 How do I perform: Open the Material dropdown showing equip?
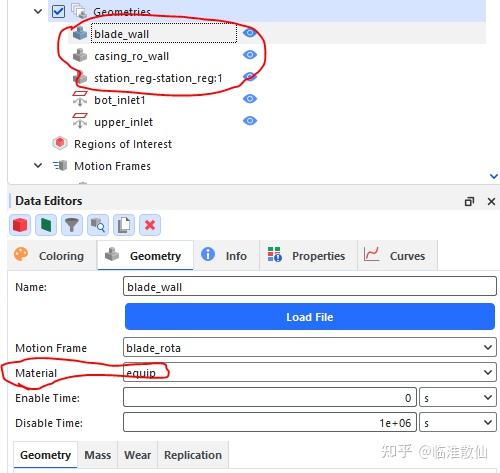[310, 372]
